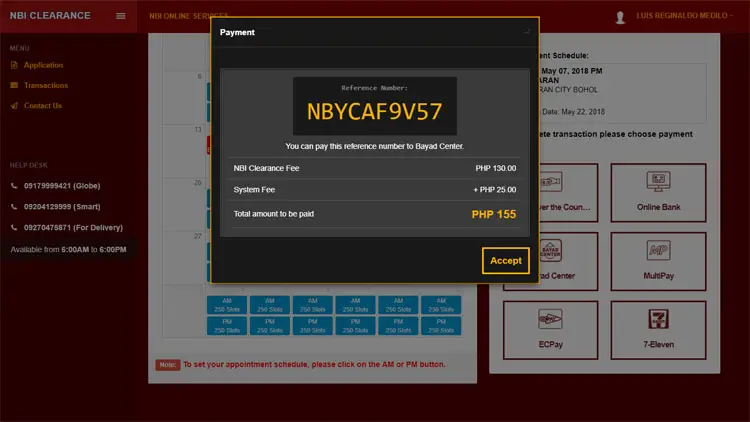Close the Payment dialog with the X
The height and width of the screenshot is (422, 750).
527,32
